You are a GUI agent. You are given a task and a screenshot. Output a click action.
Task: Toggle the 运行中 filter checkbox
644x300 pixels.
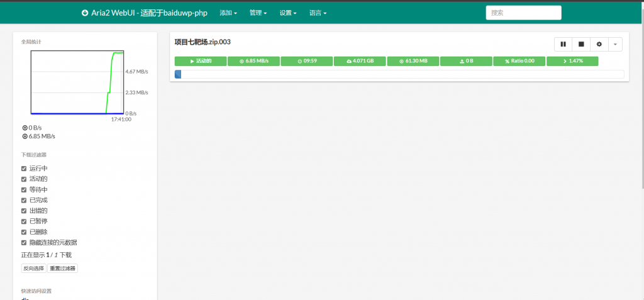click(x=24, y=169)
